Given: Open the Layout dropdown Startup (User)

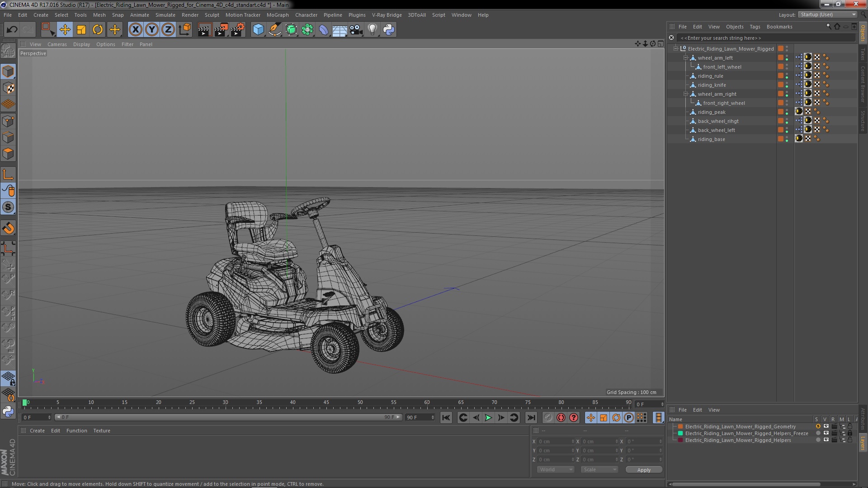Looking at the screenshot, I should click(827, 15).
